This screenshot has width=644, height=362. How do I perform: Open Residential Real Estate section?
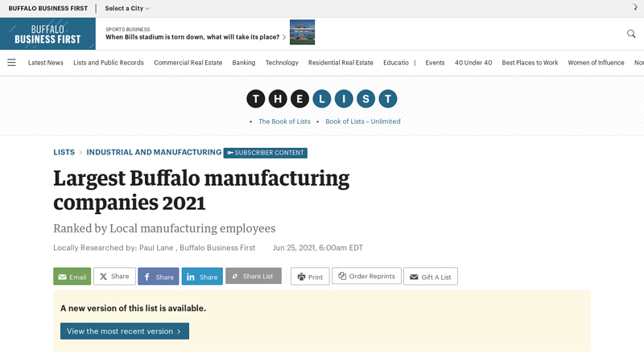341,63
